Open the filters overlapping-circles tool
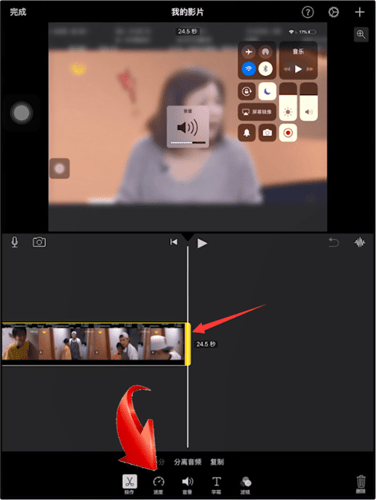 [x=246, y=485]
